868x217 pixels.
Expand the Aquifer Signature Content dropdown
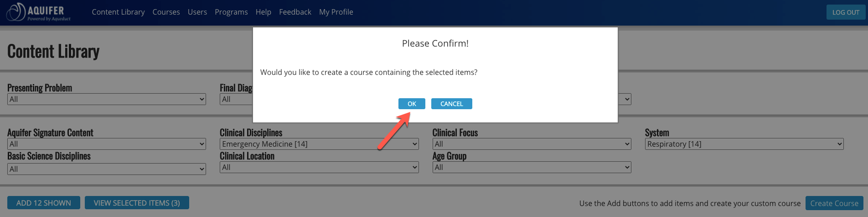107,144
